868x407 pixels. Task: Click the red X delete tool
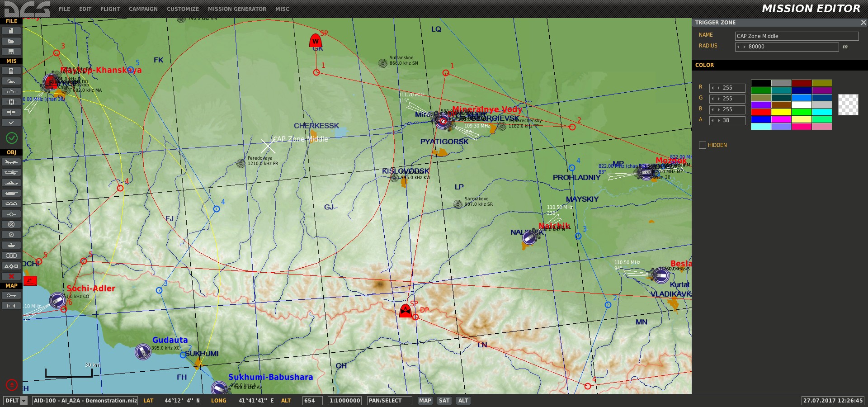(x=11, y=276)
